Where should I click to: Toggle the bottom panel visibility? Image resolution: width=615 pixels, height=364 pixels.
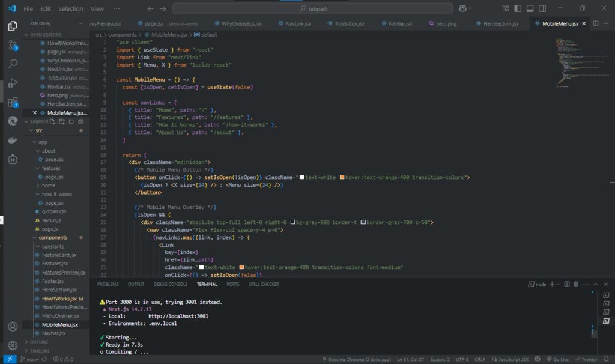(530, 8)
